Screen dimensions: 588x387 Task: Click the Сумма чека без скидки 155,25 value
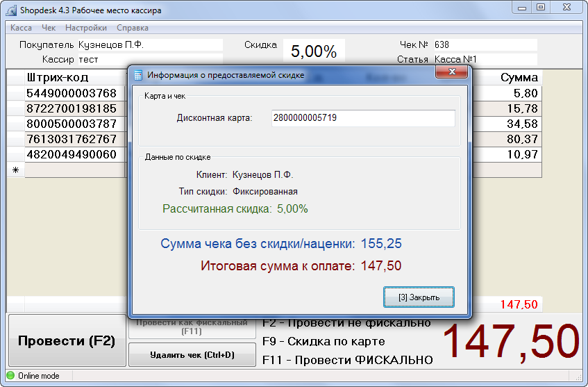[x=381, y=244]
